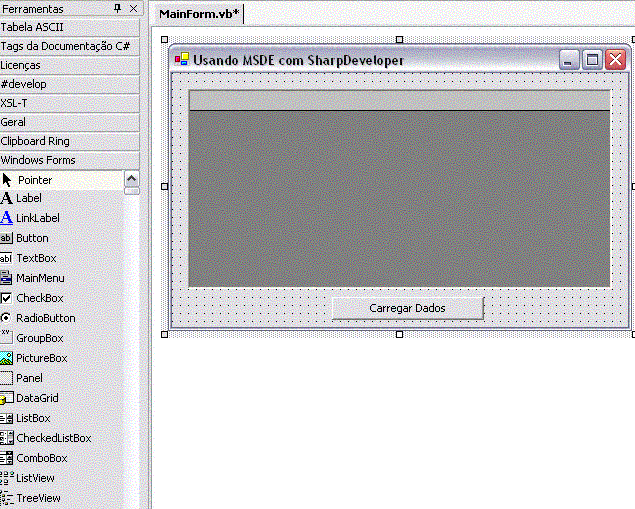The image size is (635, 509).
Task: Choose the LinkLabel control icon
Action: [6, 218]
